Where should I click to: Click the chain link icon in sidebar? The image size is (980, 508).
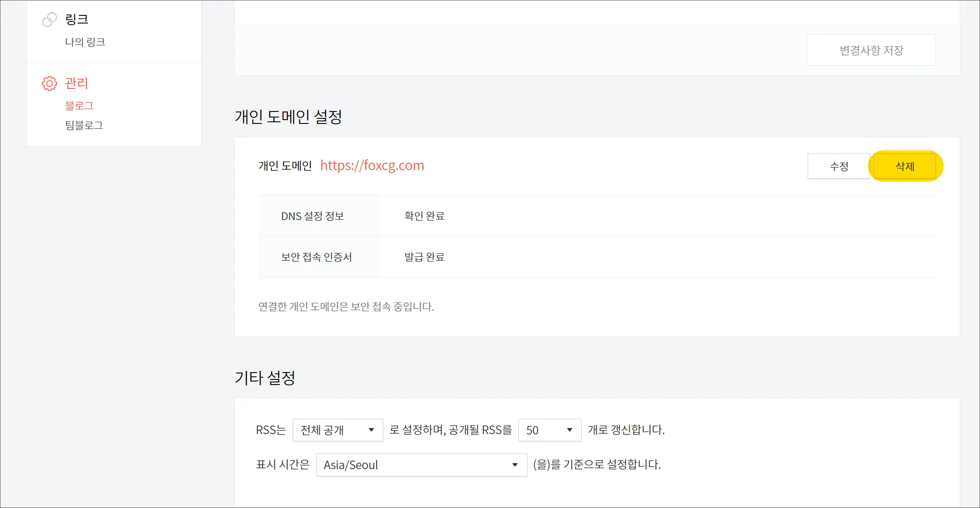[50, 20]
